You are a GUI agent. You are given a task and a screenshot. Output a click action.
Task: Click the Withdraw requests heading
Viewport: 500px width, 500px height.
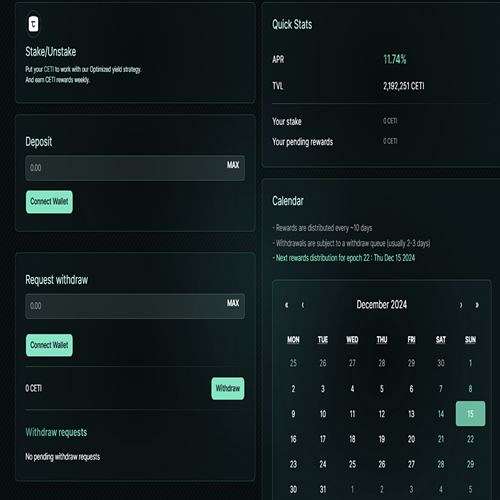tap(56, 432)
